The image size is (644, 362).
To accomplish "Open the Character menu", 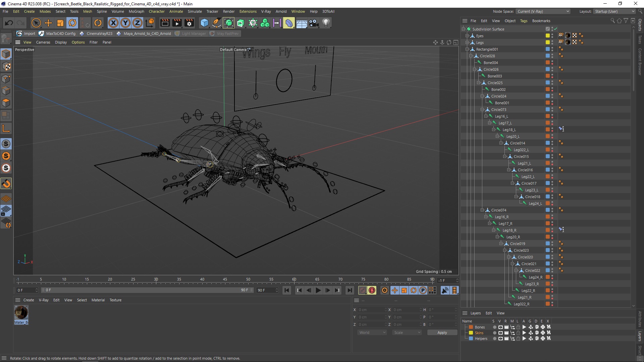I will click(157, 11).
